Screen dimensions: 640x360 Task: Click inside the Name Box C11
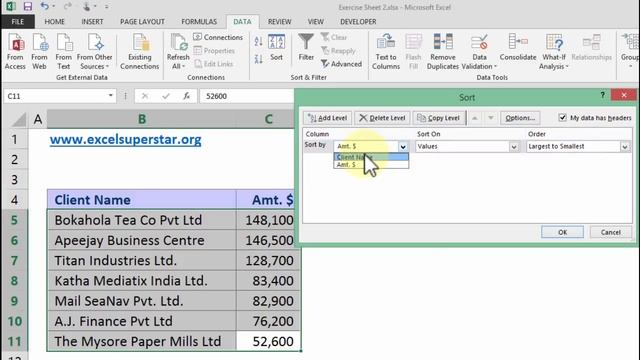click(x=55, y=96)
